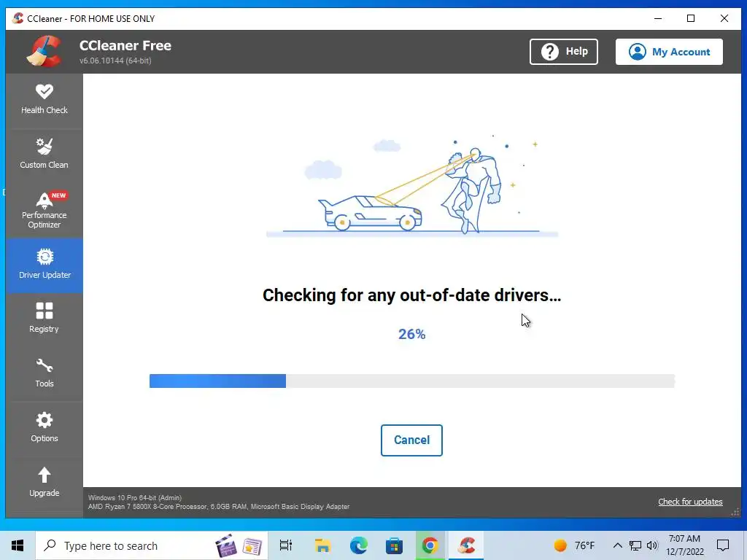Click the CCleaner version number text

pyautogui.click(x=115, y=61)
